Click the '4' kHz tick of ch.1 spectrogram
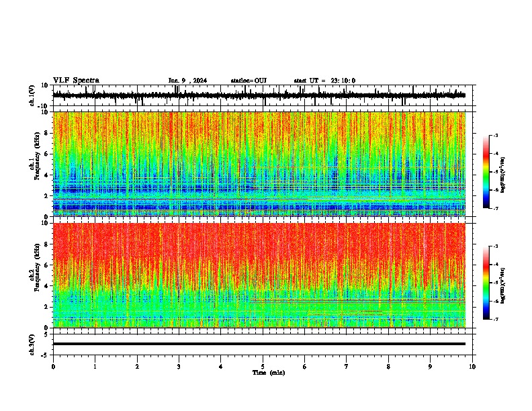 tap(46, 175)
